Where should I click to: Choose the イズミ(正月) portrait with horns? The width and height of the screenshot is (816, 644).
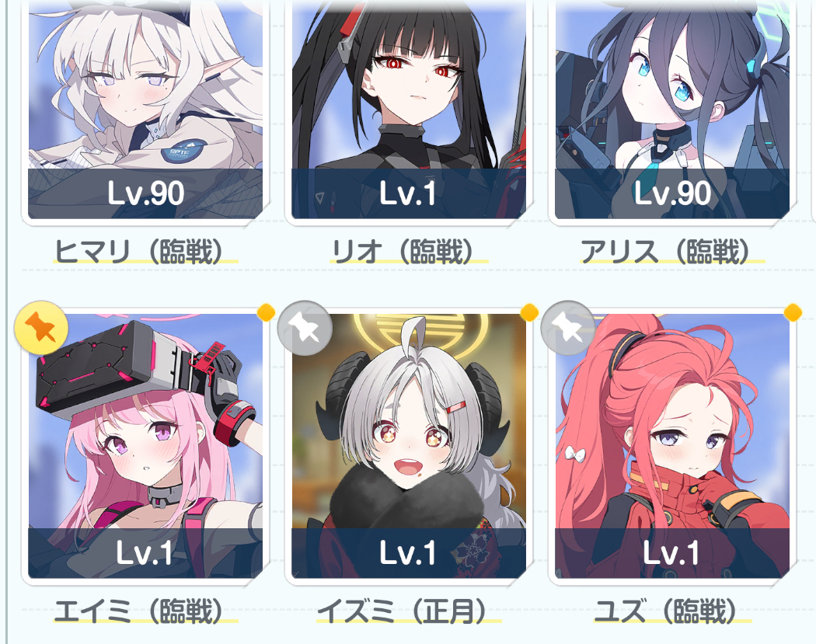tap(409, 446)
